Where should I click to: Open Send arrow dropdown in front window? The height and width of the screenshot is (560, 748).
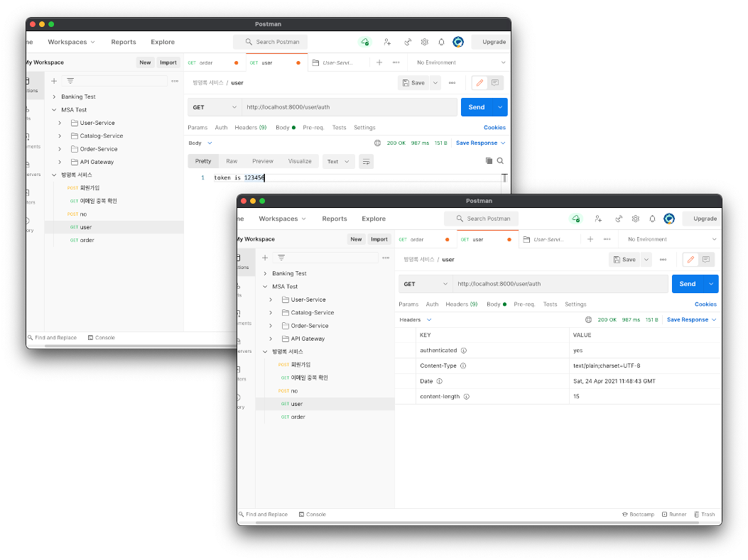(x=711, y=284)
